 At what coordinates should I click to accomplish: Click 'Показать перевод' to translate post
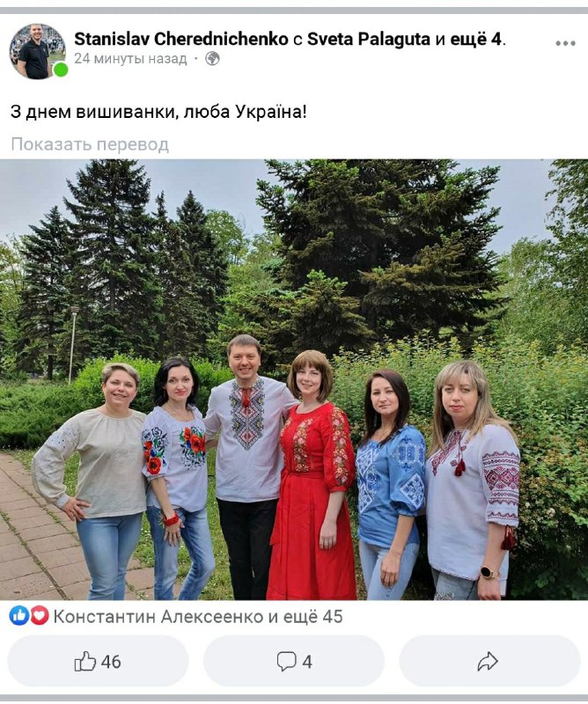tap(90, 144)
